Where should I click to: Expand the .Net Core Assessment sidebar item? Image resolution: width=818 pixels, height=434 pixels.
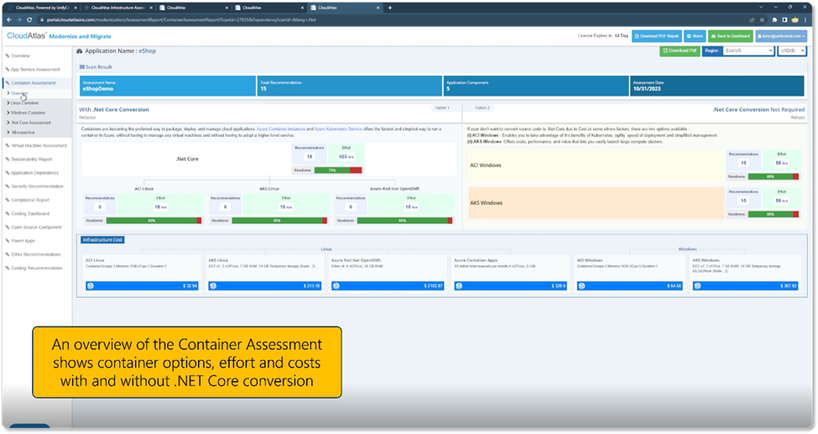point(29,123)
